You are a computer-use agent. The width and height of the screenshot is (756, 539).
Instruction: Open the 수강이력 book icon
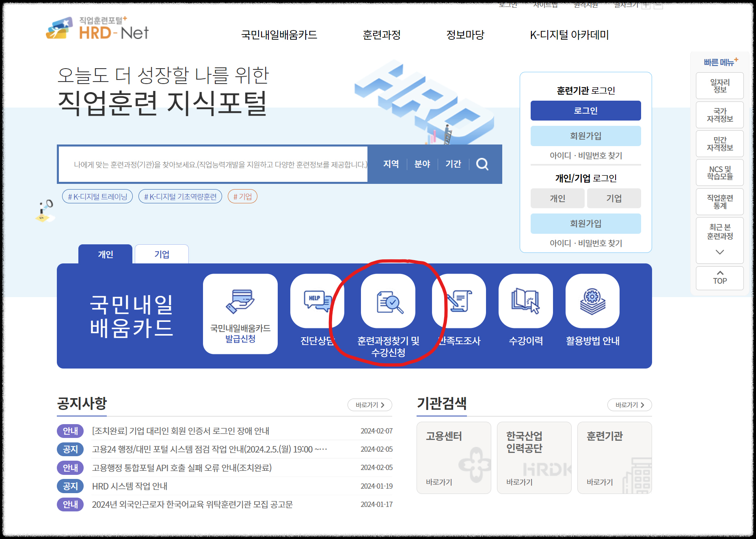click(526, 301)
